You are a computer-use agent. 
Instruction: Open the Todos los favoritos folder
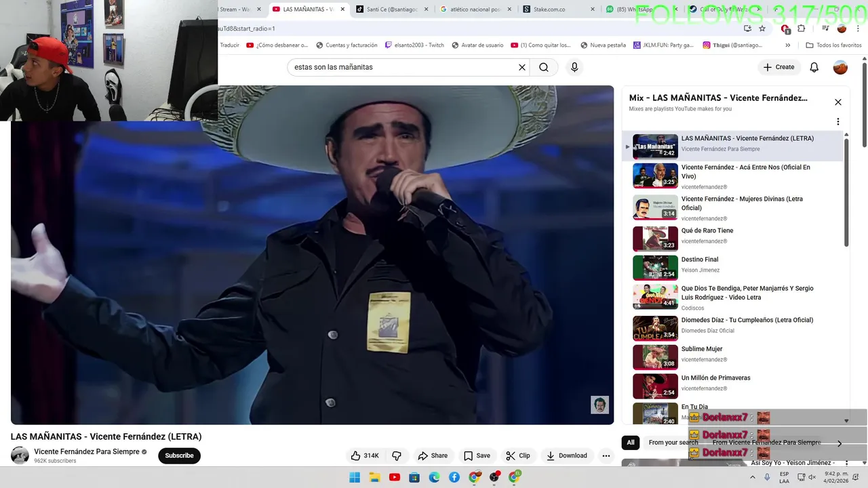click(x=833, y=45)
